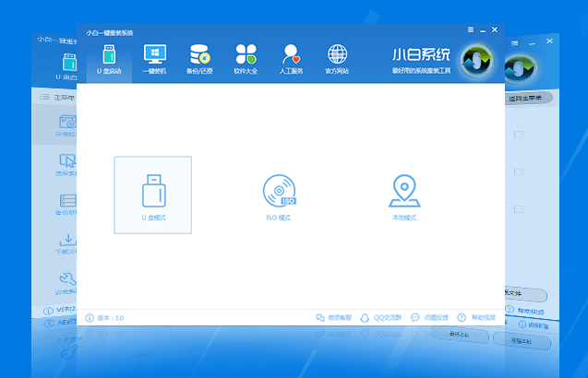Viewport: 588px width, 378px height.
Task: Go to the 软件大全 tab
Action: (x=246, y=60)
